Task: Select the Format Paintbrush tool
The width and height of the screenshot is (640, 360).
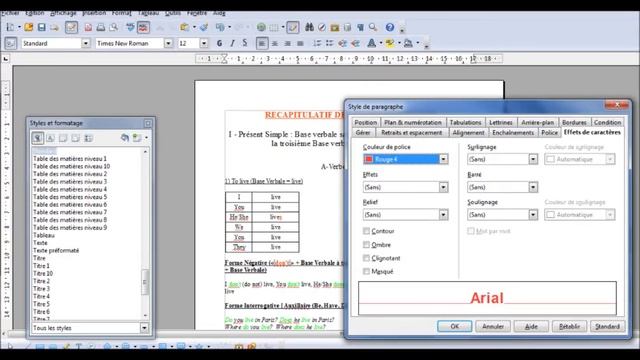Action: pos(204,27)
